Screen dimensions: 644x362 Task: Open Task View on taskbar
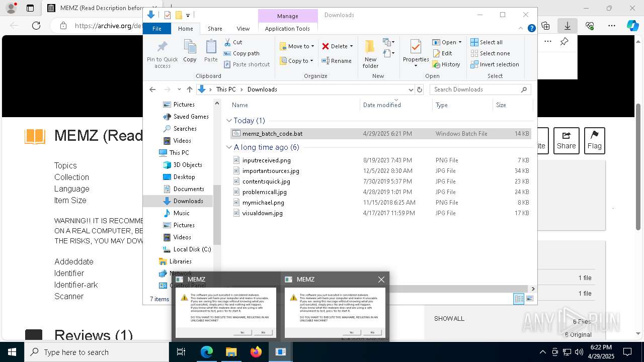(181, 352)
